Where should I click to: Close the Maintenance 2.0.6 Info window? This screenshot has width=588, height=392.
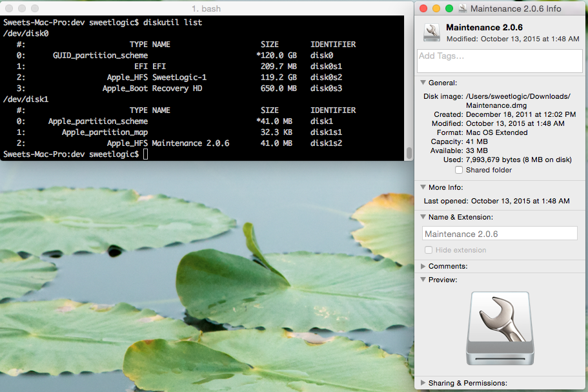[423, 8]
